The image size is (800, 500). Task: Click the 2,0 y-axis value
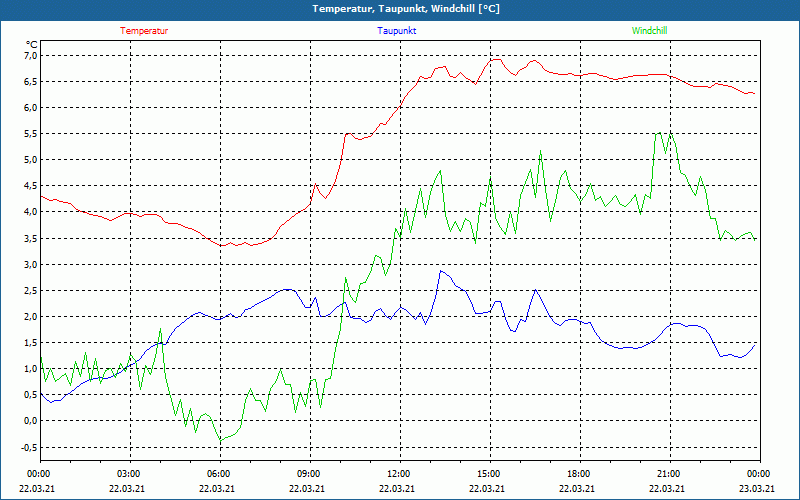[x=31, y=316]
